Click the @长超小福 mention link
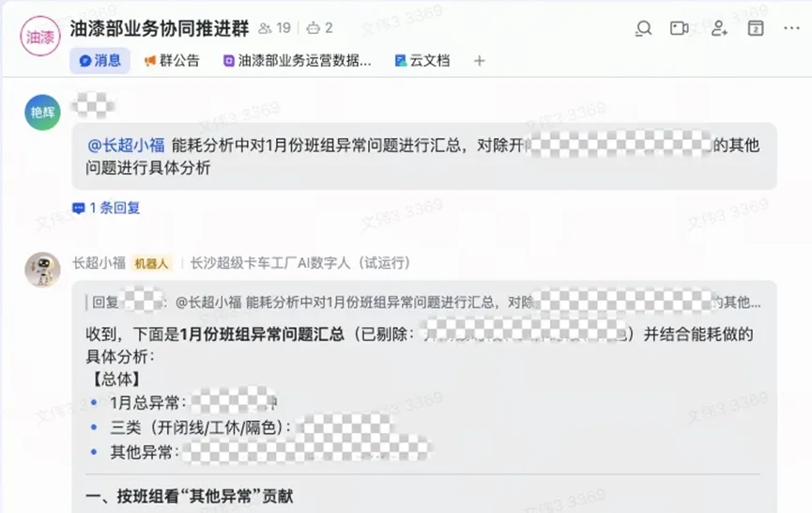Screen dimensions: 812x513 tap(126, 145)
